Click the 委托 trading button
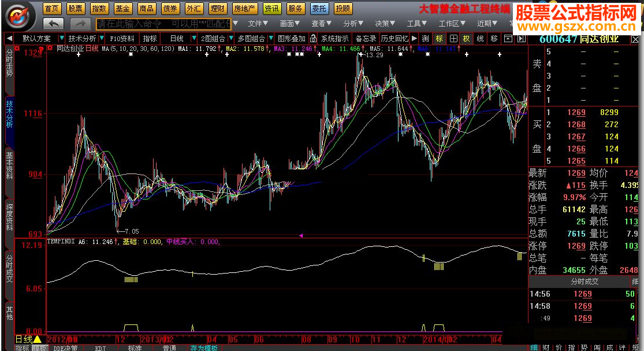Viewport: 644px width, 351px height. pyautogui.click(x=318, y=9)
